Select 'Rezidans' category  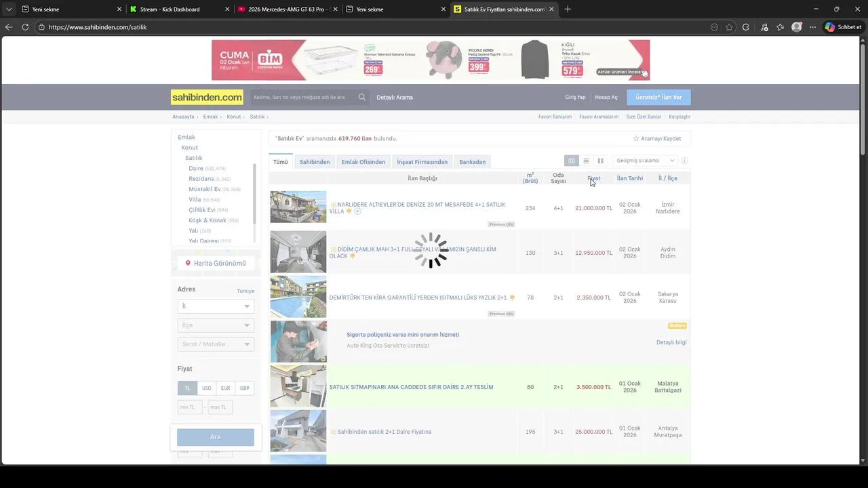pyautogui.click(x=201, y=179)
